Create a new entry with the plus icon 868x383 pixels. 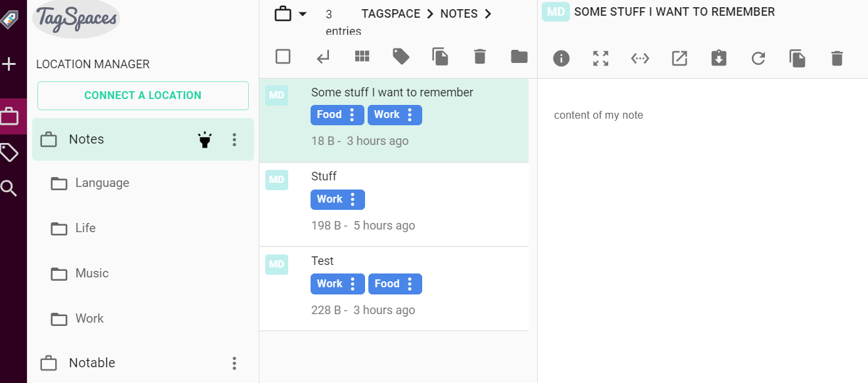(x=10, y=64)
